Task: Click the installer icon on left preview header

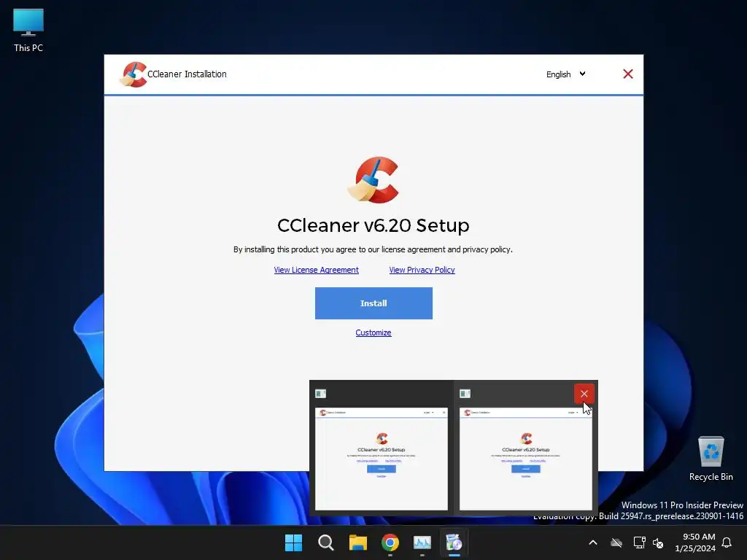Action: click(x=321, y=394)
